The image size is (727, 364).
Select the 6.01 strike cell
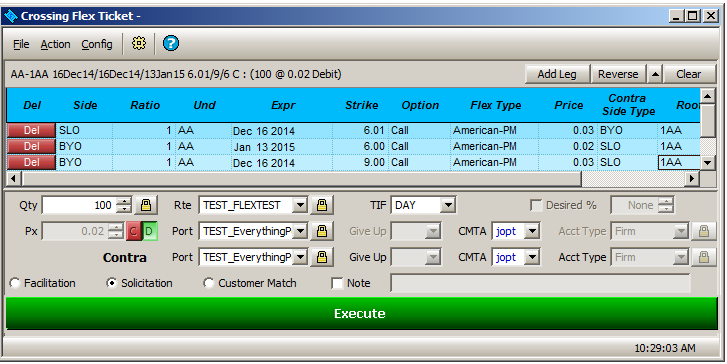361,131
